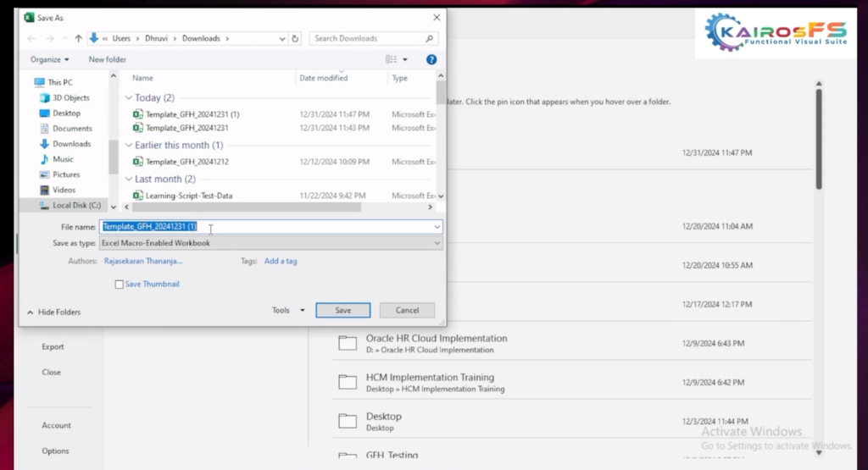Open the Save as type dropdown
868x470 pixels.
tap(271, 243)
